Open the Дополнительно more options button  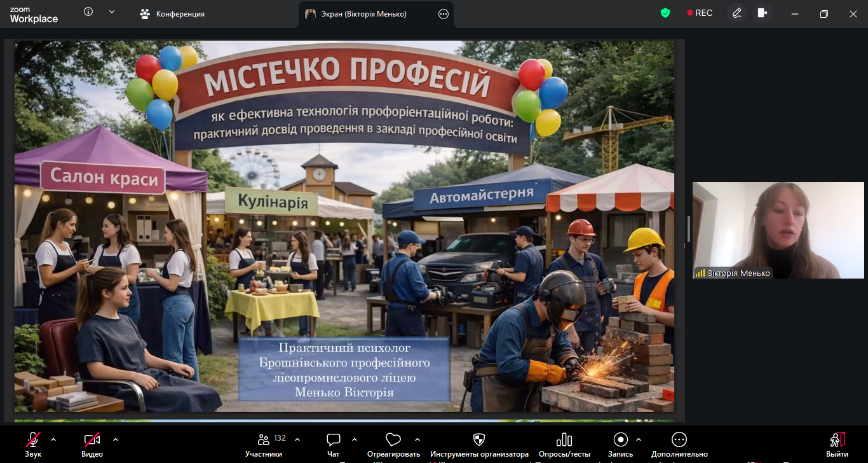tap(679, 444)
